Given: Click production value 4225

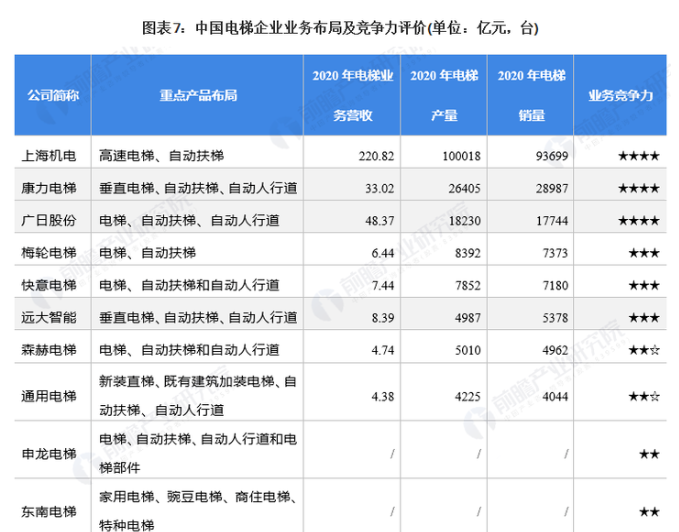Looking at the screenshot, I should point(468,397).
